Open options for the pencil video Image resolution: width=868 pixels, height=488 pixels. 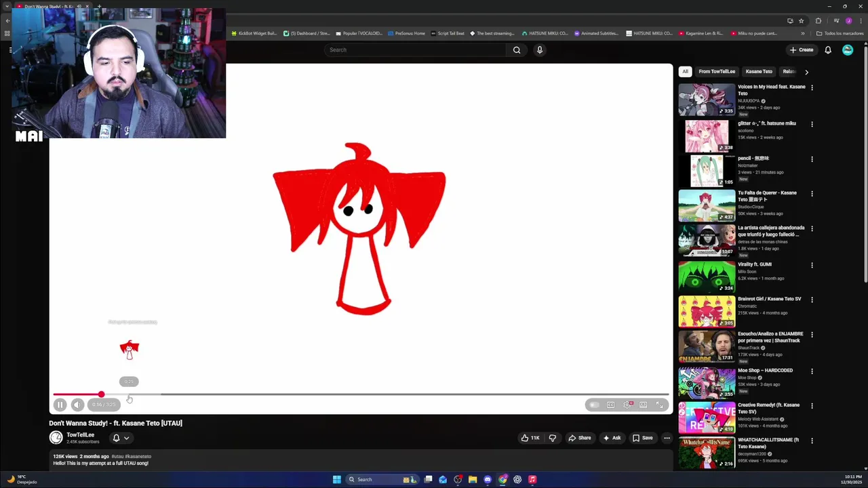pos(812,159)
